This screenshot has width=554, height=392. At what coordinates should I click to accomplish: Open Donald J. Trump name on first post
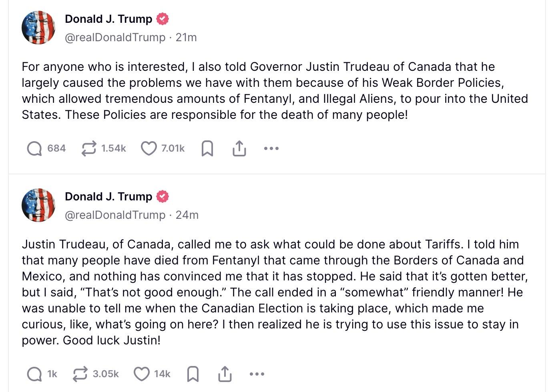click(108, 19)
